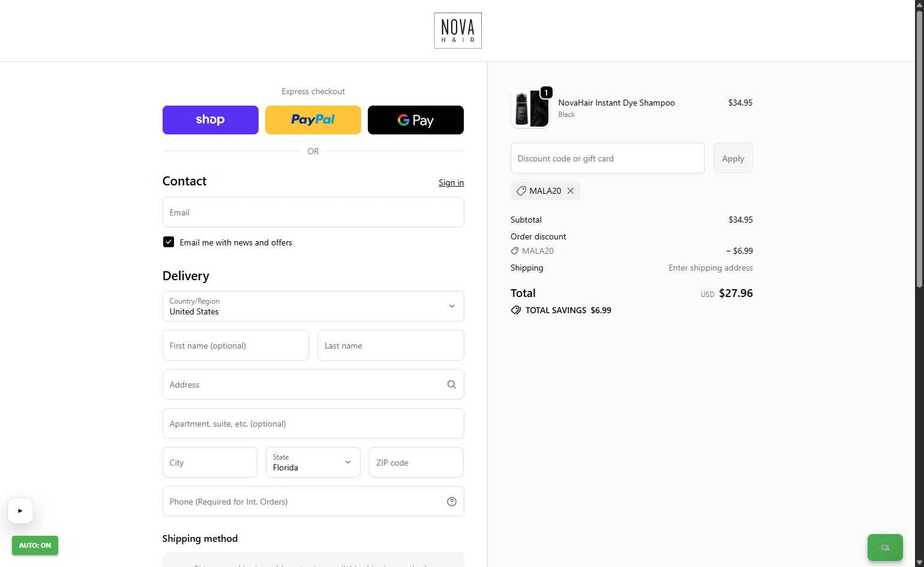924x567 pixels.
Task: Uncheck Email me with news and offers
Action: [169, 242]
